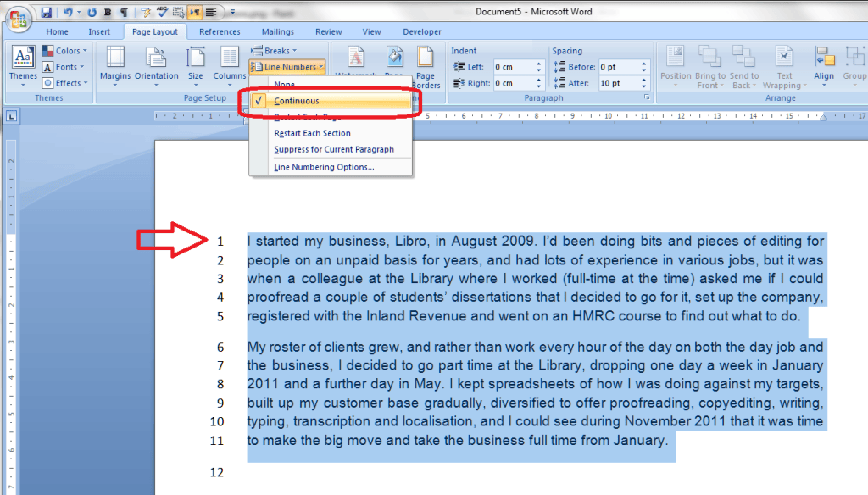
Task: Toggle the highlighted text direction paragraph icon
Action: [195, 12]
